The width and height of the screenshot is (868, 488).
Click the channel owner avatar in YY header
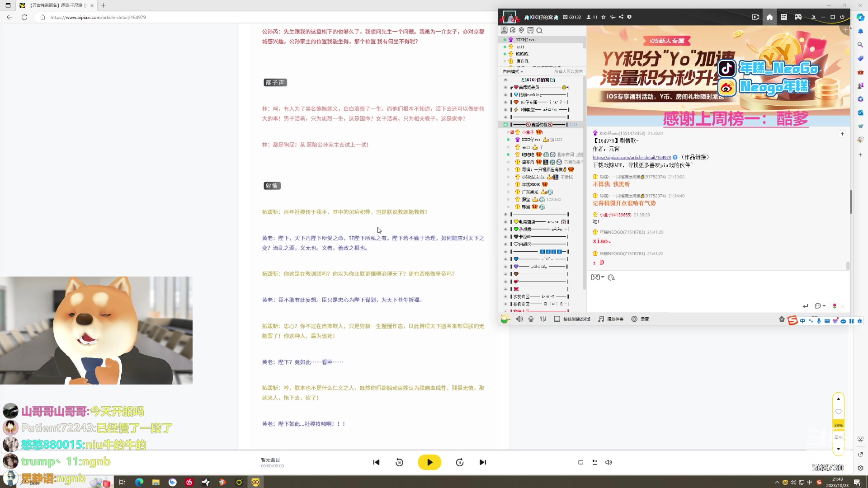coord(509,17)
